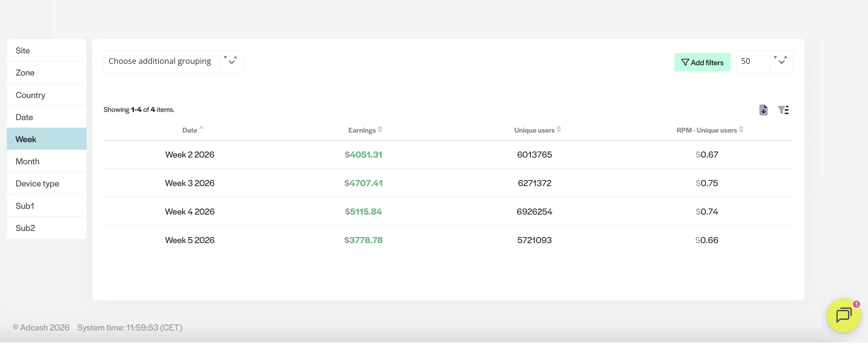Open the Choose additional grouping dropdown
868x344 pixels.
click(x=160, y=61)
